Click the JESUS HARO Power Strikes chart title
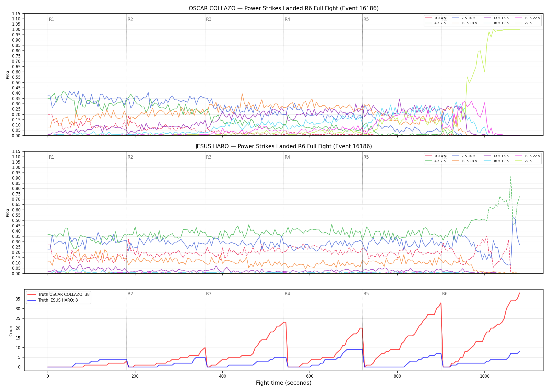Image resolution: width=549 pixels, height=392 pixels. point(284,146)
